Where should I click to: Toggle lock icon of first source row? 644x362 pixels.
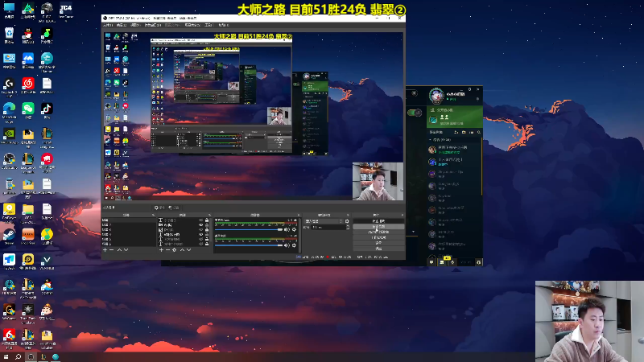pyautogui.click(x=207, y=220)
